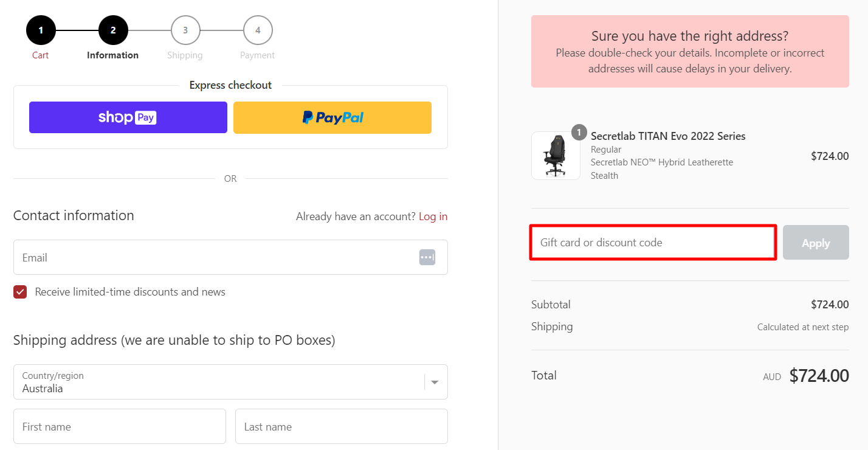Click the step 4 Payment circle
Screen dimensions: 868x450
[x=257, y=29]
